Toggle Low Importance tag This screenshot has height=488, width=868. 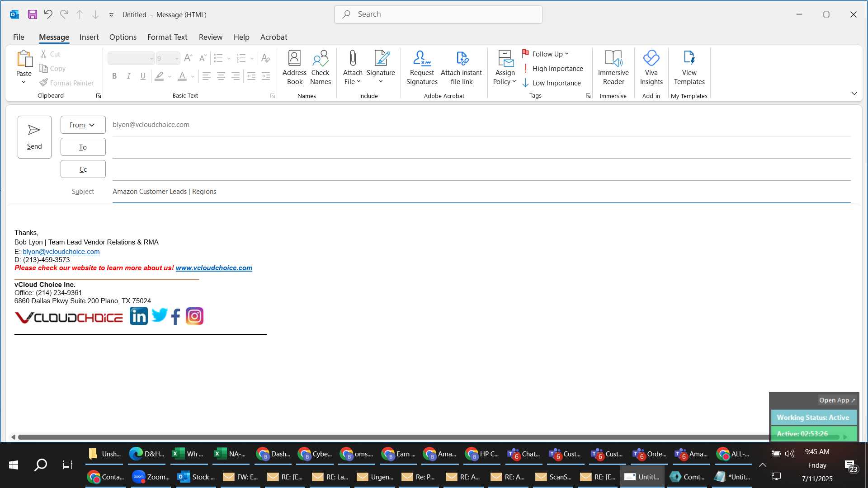pyautogui.click(x=552, y=83)
